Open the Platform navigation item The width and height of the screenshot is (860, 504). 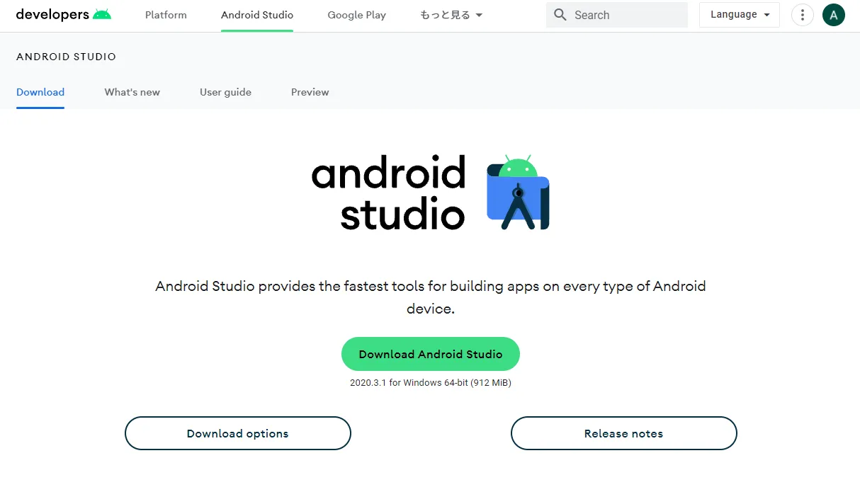click(x=166, y=15)
